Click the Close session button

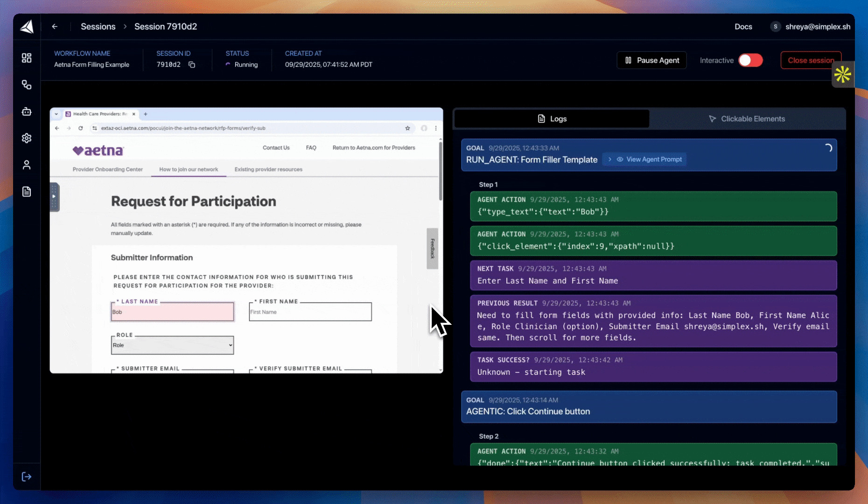click(x=811, y=60)
